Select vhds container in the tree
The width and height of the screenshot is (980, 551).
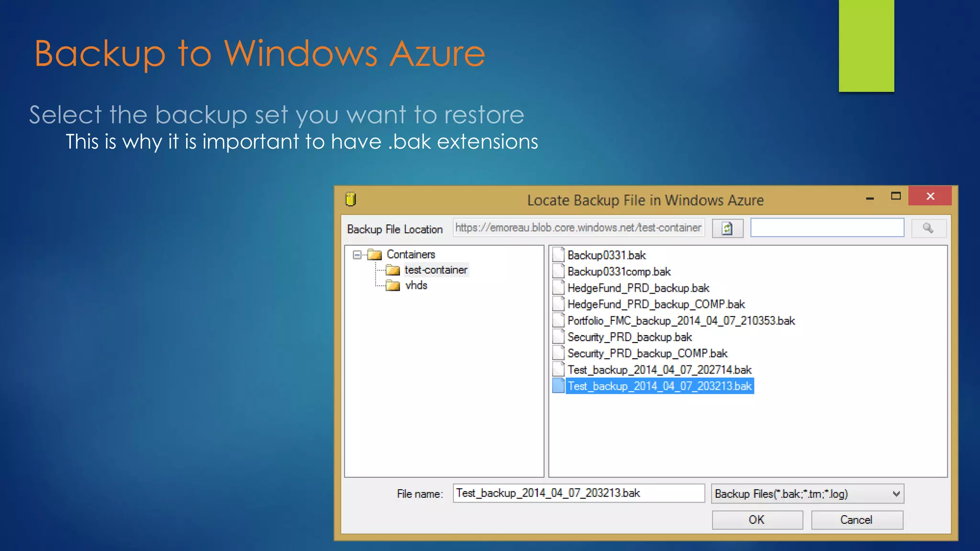(x=416, y=286)
